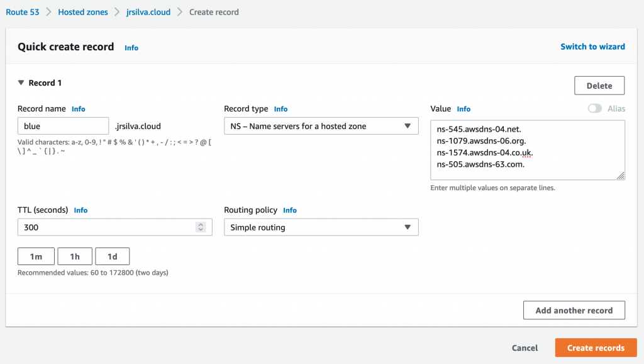Set TTL with the 1h button
The image size is (644, 364).
(75, 256)
